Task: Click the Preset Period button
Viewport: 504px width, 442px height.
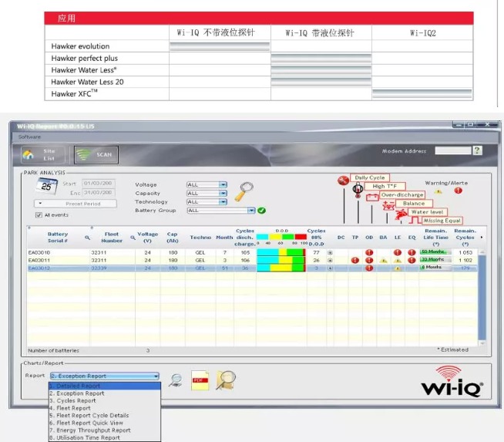Action: 76,204
